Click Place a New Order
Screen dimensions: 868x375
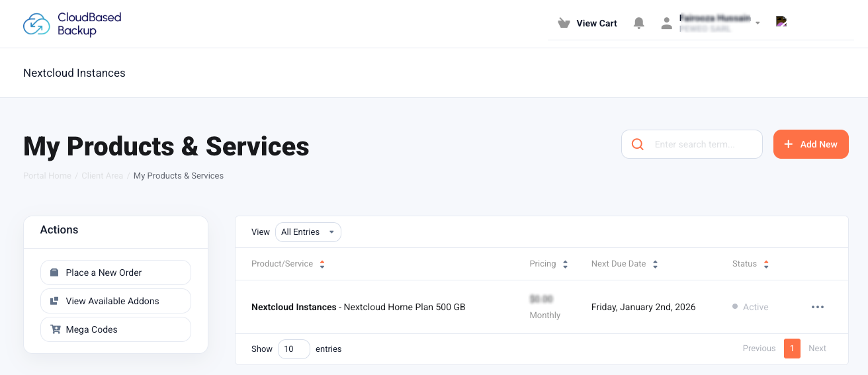coord(116,272)
